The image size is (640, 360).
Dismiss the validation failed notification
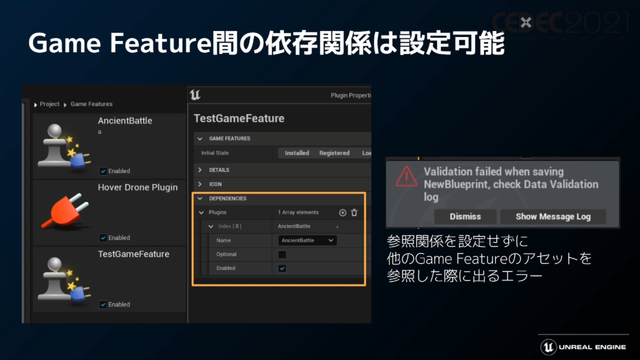[x=465, y=217]
